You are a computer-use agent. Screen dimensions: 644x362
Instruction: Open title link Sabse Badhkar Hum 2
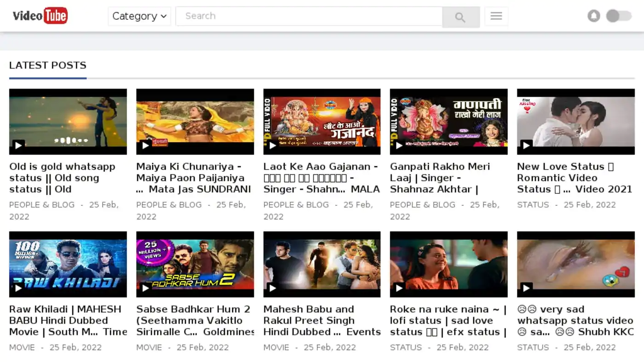pyautogui.click(x=195, y=320)
